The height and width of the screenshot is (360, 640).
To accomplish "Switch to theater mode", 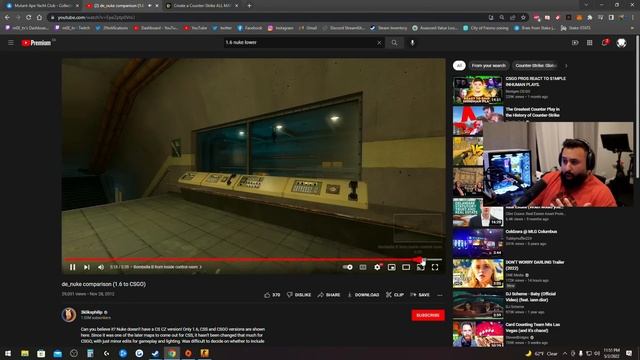I will pyautogui.click(x=406, y=267).
